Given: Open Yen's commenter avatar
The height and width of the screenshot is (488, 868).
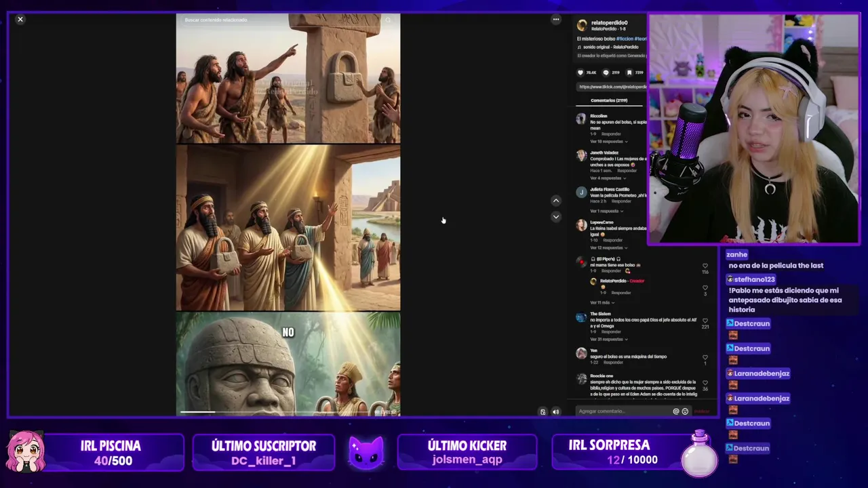Looking at the screenshot, I should coord(581,353).
